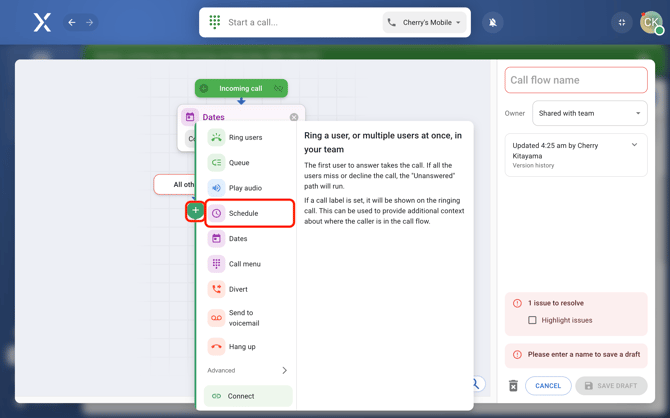
Task: Add a Play audio step
Action: point(244,188)
